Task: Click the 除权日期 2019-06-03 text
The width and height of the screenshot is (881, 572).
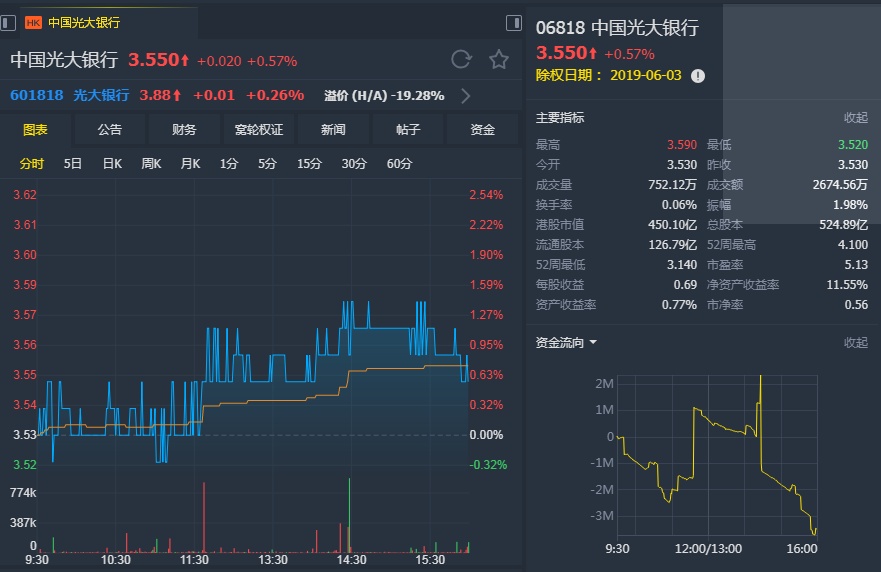Action: 608,75
